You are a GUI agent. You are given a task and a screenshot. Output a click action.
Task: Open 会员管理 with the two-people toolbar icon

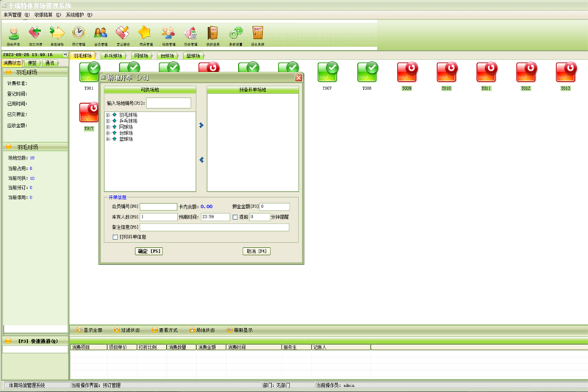click(101, 35)
